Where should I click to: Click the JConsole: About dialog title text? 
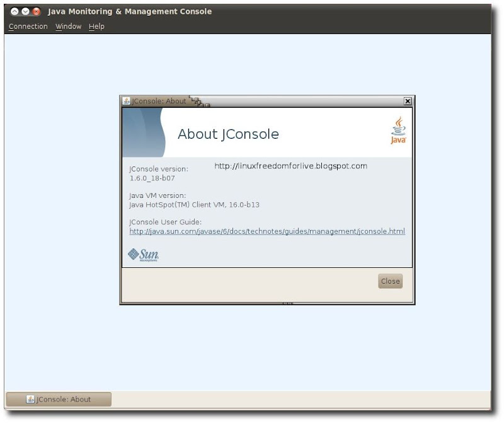(157, 101)
